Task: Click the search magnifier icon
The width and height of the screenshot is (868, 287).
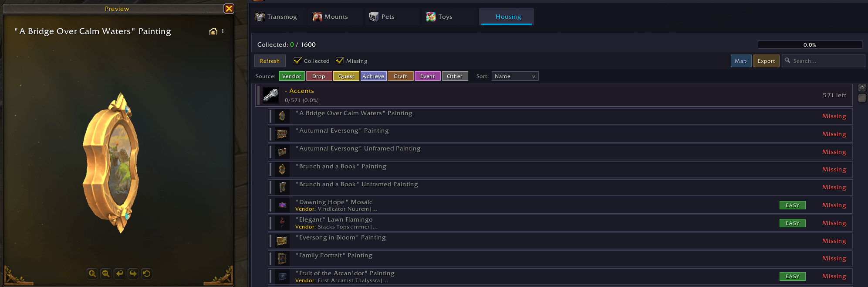Action: coord(787,61)
